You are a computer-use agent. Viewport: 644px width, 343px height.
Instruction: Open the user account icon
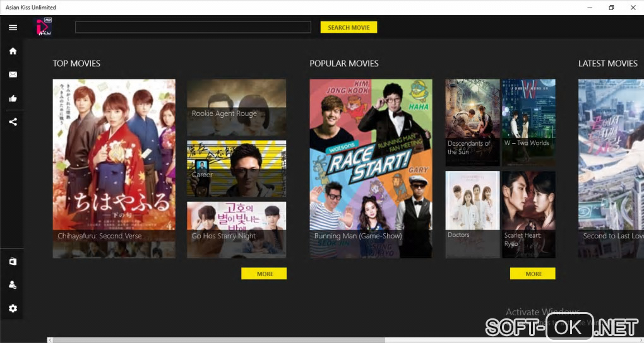pos(13,285)
